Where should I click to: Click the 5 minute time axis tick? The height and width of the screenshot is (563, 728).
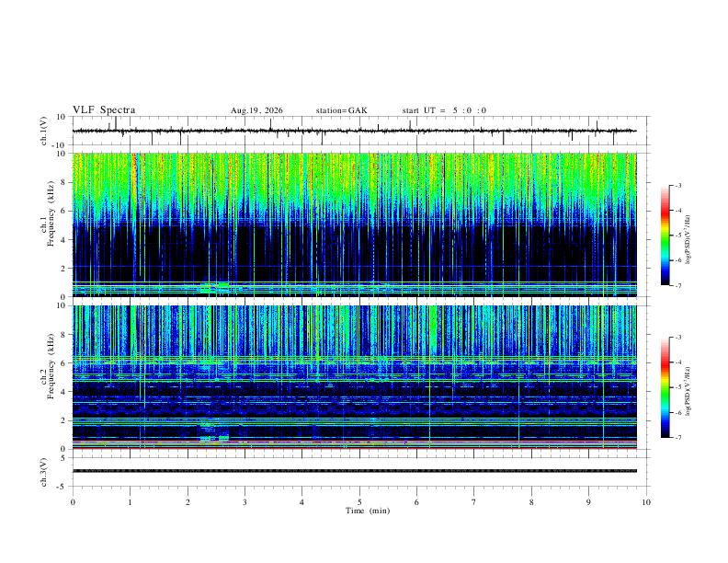359,502
